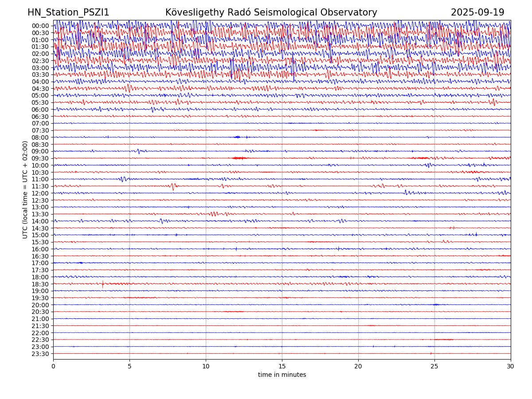Select the 30 minute tick label

tap(511, 367)
